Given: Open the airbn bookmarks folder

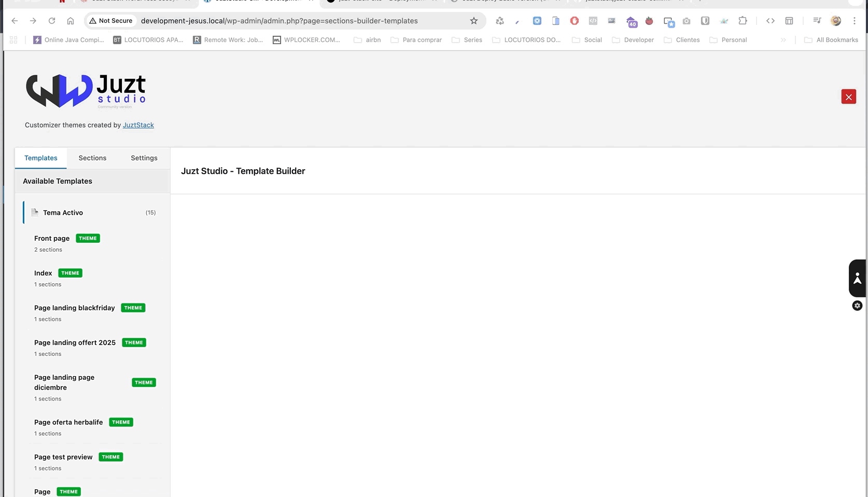Looking at the screenshot, I should (367, 40).
